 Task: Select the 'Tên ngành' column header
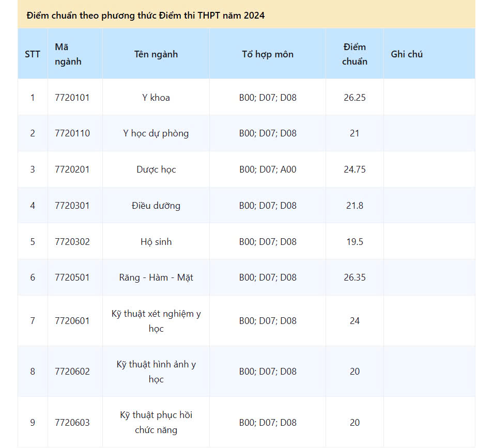156,54
